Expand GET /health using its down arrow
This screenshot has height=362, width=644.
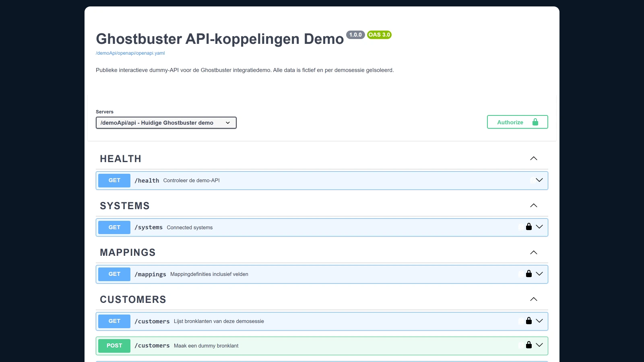tap(539, 180)
